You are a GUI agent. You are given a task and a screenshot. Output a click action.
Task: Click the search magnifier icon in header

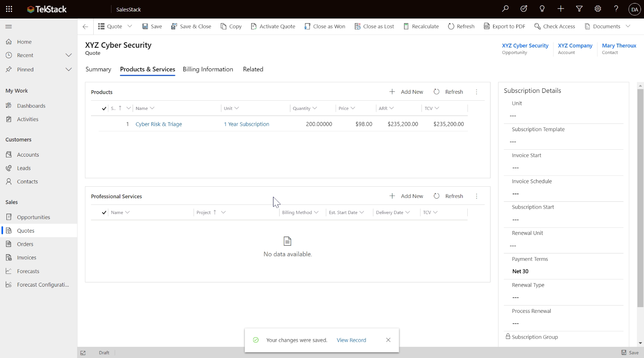505,9
